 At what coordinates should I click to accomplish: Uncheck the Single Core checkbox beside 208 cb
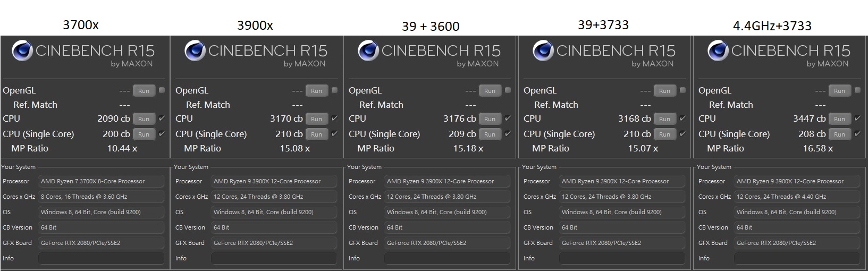pos(857,134)
